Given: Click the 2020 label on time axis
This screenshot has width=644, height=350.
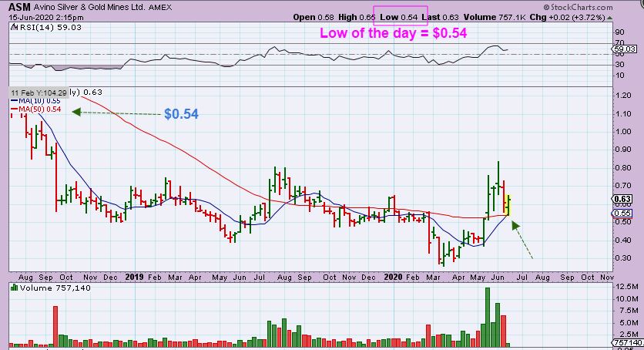Looking at the screenshot, I should click(394, 275).
